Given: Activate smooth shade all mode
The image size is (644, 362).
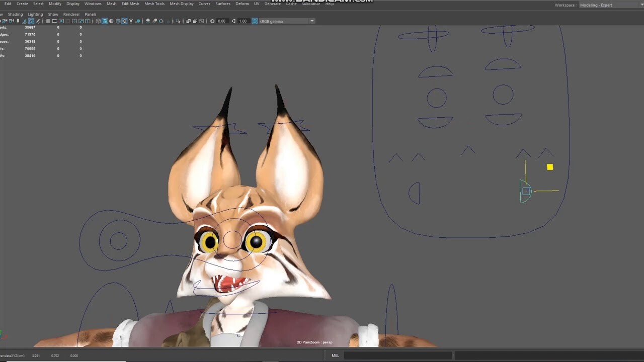Looking at the screenshot, I should point(104,21).
